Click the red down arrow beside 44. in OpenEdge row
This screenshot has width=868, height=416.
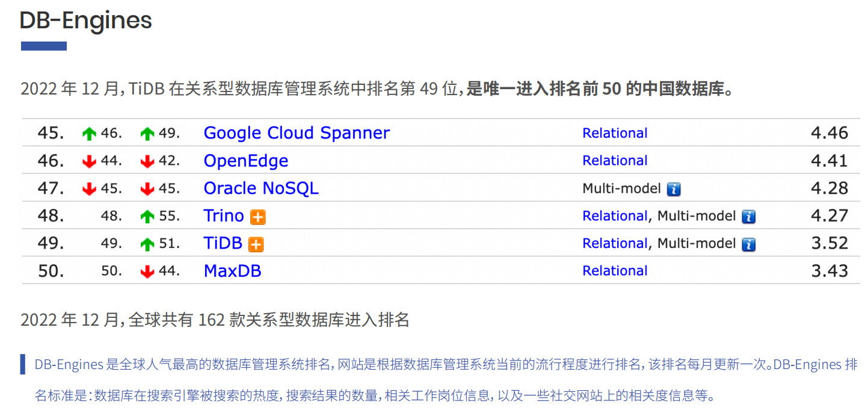(89, 161)
